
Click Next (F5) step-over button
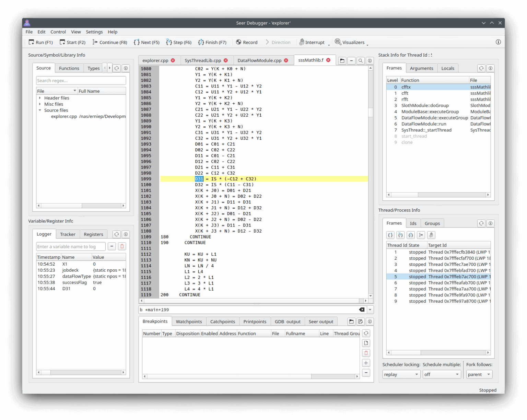147,42
